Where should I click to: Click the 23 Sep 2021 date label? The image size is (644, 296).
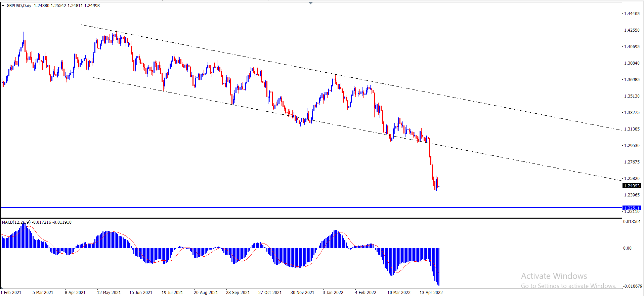[x=238, y=293]
